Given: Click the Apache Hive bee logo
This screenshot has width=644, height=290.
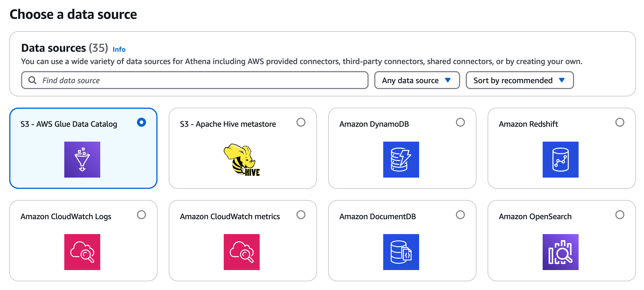Looking at the screenshot, I should click(x=242, y=160).
